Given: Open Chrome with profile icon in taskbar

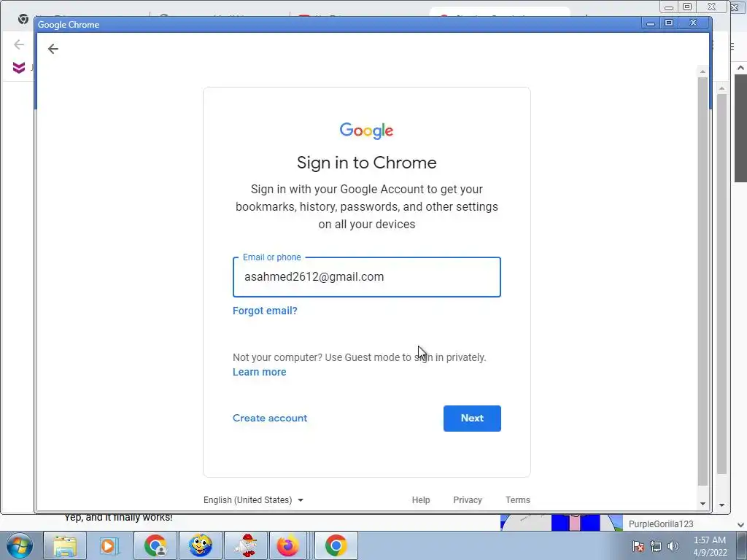Looking at the screenshot, I should (155, 545).
